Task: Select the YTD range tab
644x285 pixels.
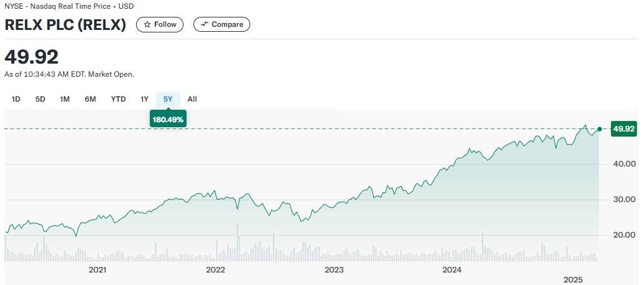Action: coord(119,99)
